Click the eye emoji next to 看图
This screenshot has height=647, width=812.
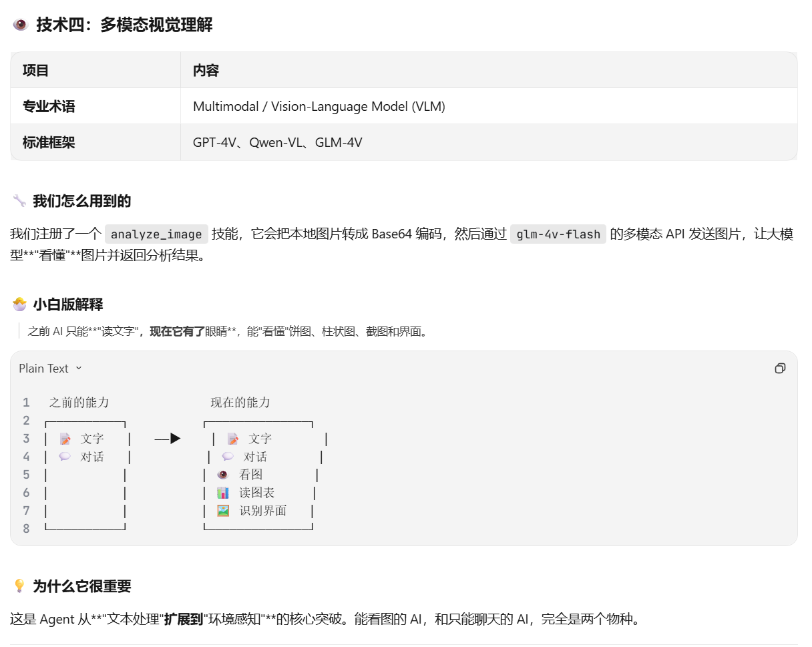click(x=223, y=475)
